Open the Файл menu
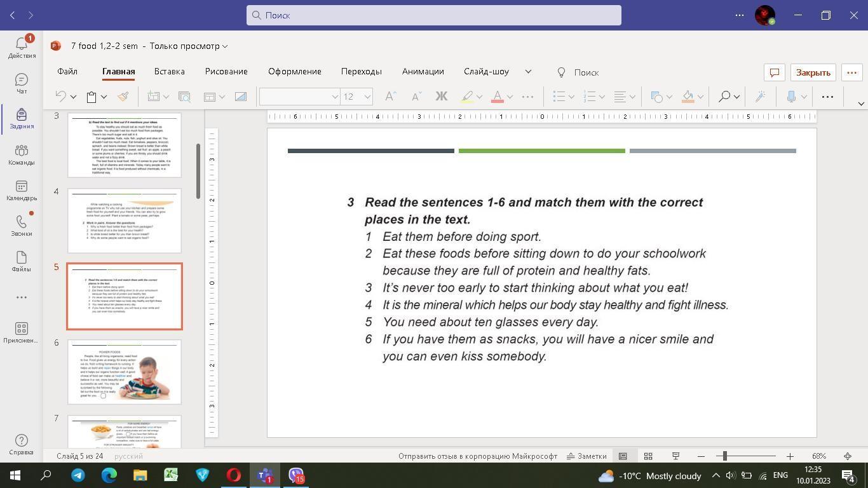868x488 pixels. [x=67, y=72]
